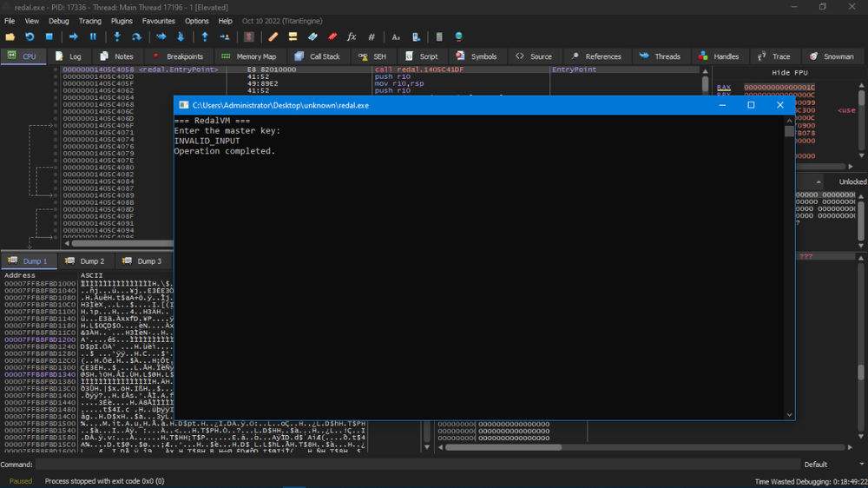Click the Variables hash icon
The width and height of the screenshot is (868, 488).
(x=372, y=37)
